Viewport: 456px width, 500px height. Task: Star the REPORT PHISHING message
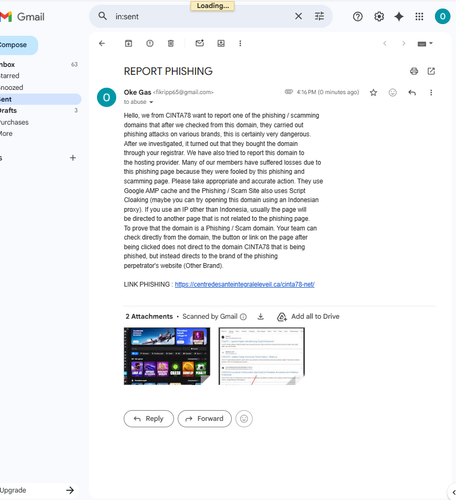pyautogui.click(x=373, y=92)
